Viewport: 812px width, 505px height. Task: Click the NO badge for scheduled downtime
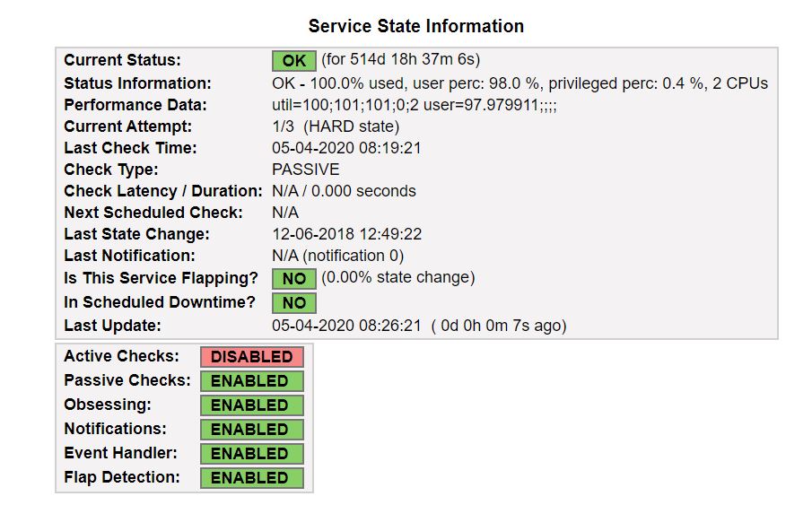293,303
